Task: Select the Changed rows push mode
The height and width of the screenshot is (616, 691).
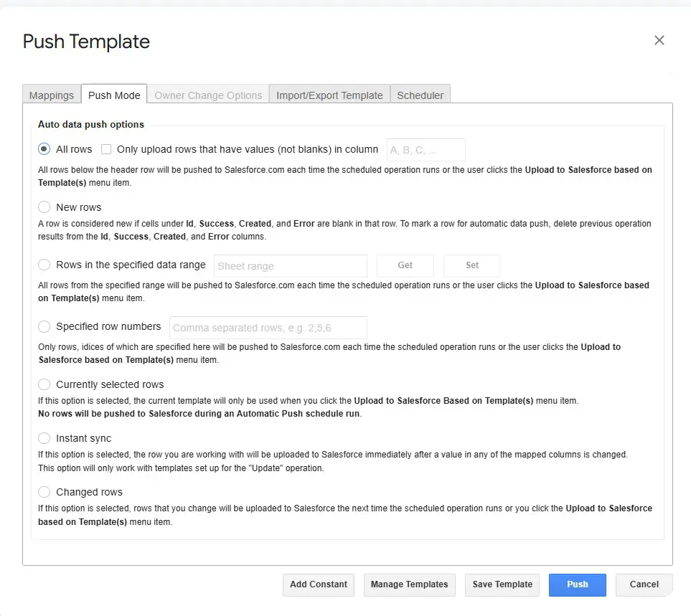Action: click(44, 492)
